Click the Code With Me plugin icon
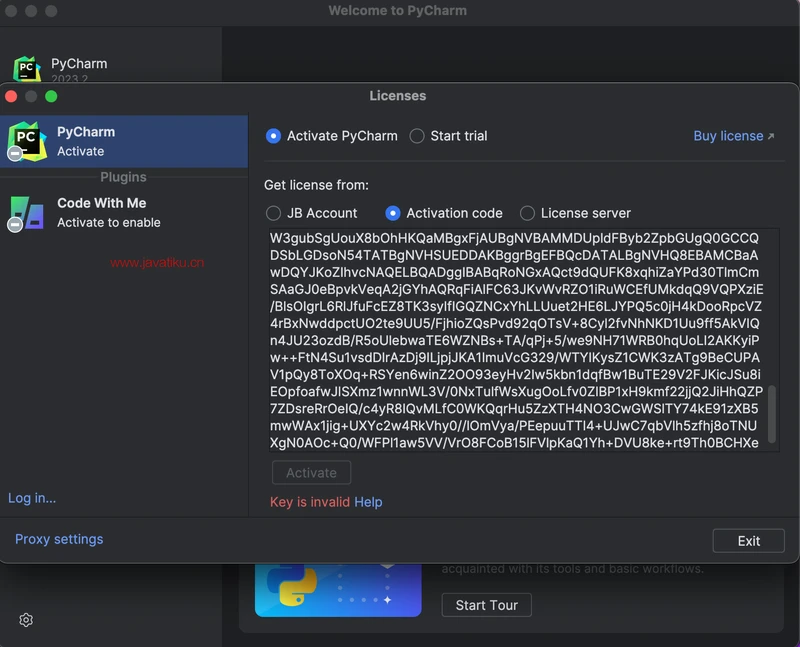800x647 pixels. (x=26, y=212)
